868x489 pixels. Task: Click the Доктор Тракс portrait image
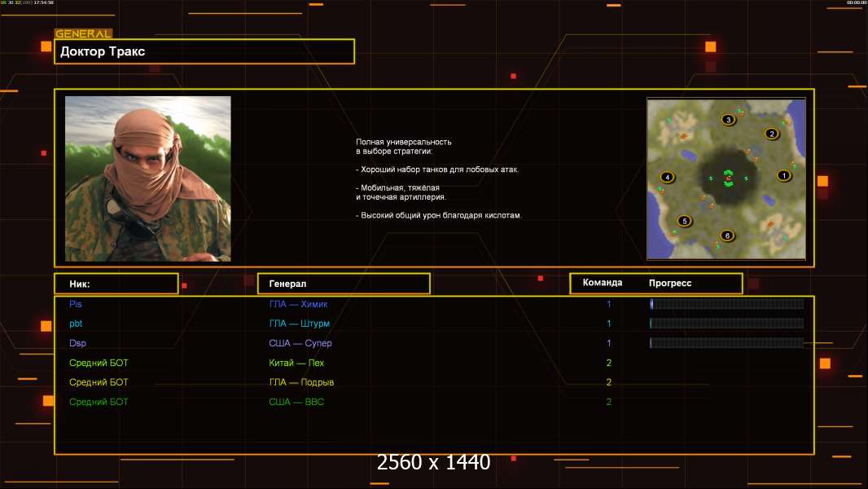coord(147,178)
